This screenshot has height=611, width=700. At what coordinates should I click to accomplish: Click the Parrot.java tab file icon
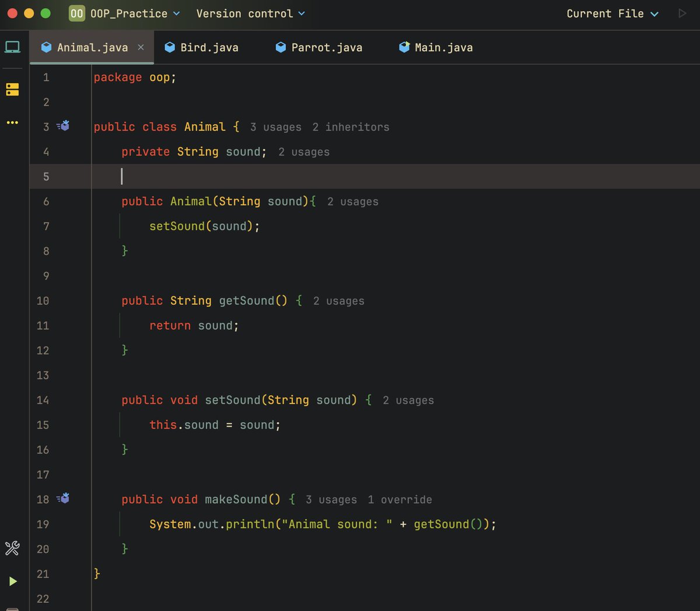click(x=281, y=47)
